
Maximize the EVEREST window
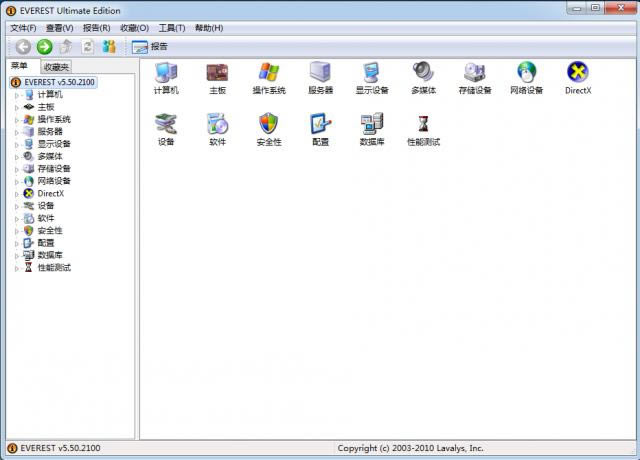pos(596,8)
